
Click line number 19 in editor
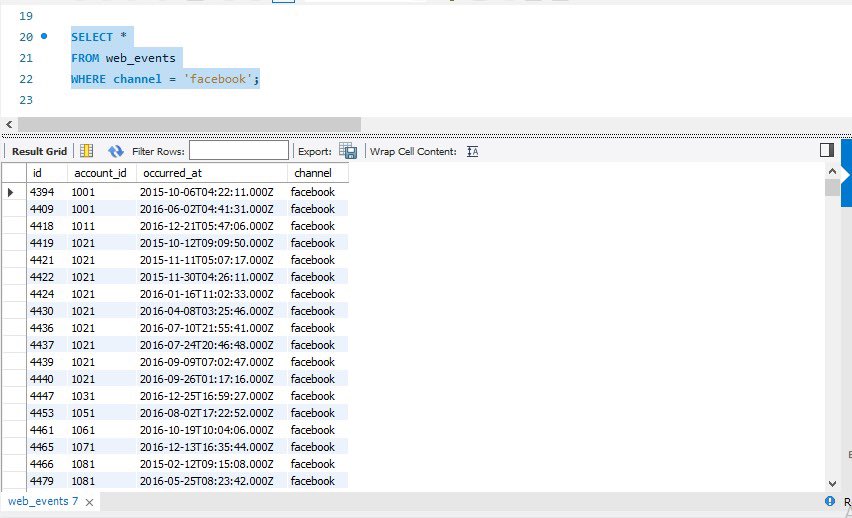coord(26,16)
